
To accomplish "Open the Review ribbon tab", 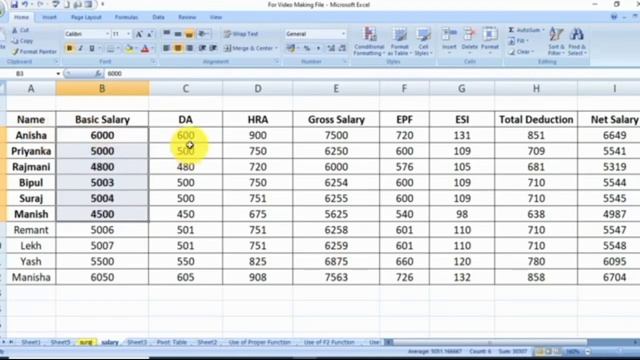I will 187,17.
